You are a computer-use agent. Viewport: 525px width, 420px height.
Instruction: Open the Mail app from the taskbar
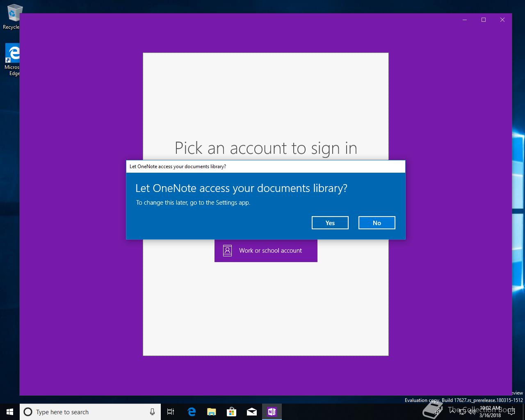[x=251, y=412]
